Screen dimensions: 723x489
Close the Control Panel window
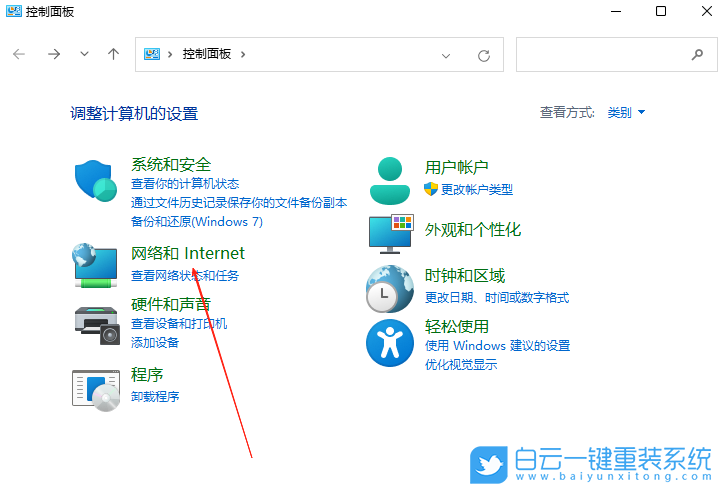707,11
